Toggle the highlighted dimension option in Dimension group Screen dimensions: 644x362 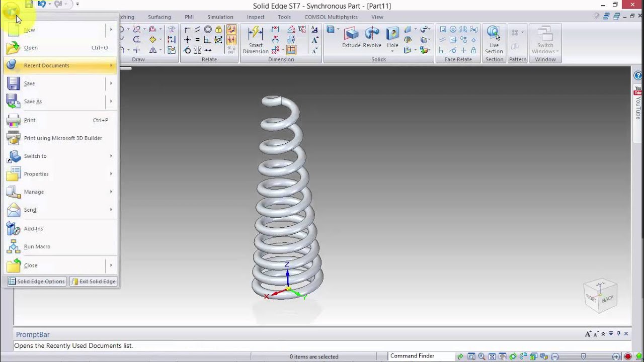(x=291, y=50)
